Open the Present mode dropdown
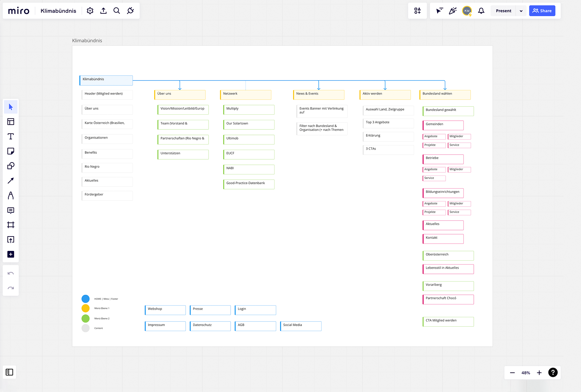Viewport: 581px width, 392px height. pyautogui.click(x=521, y=10)
